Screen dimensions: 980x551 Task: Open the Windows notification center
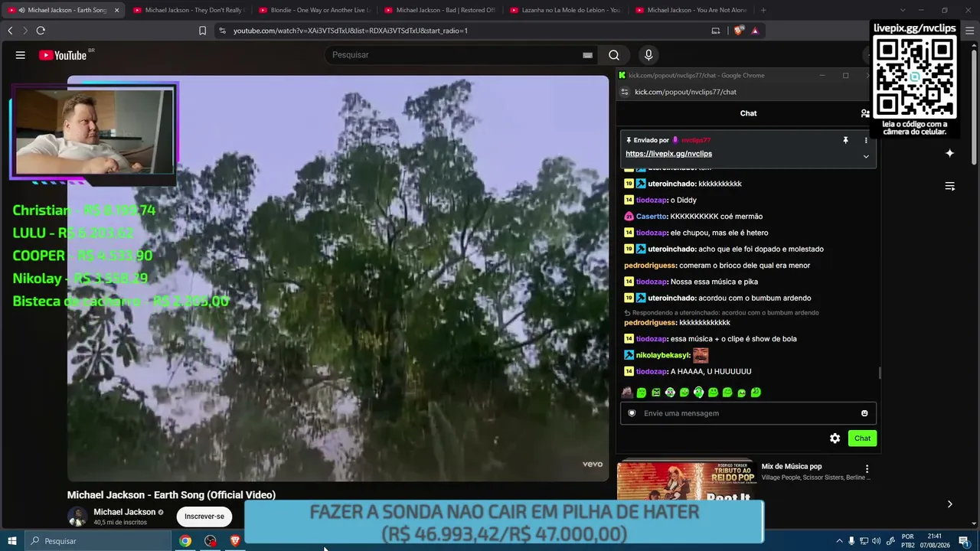[964, 541]
